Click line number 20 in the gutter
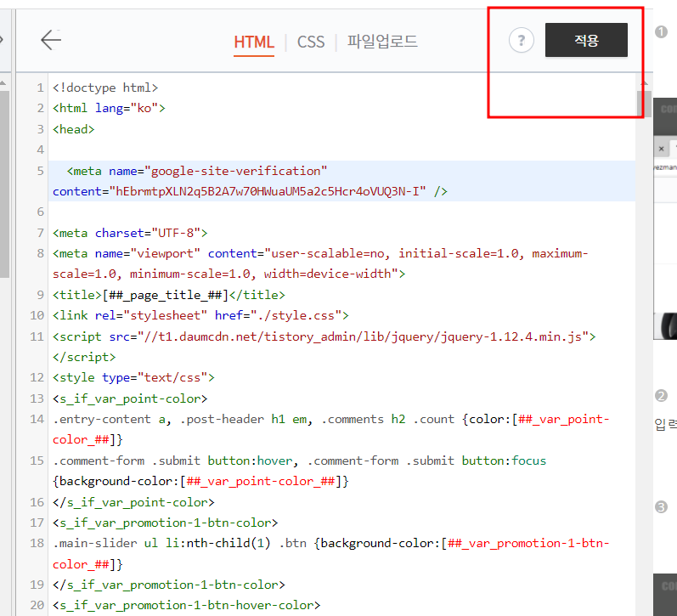677x616 pixels. click(37, 606)
